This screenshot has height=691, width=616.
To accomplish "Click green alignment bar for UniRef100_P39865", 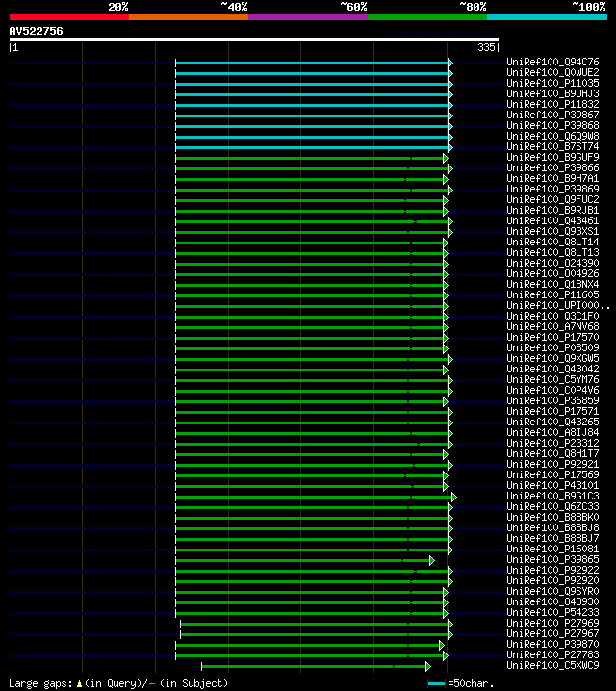I will tap(303, 560).
